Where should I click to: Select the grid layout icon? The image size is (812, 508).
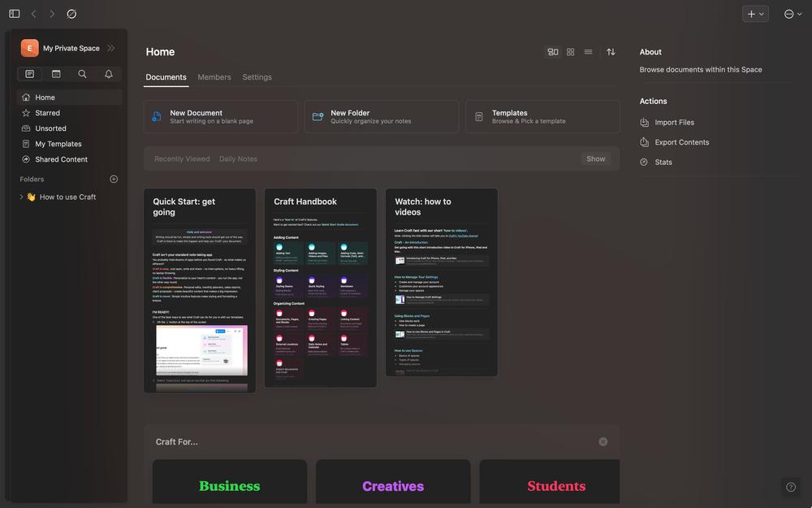[x=570, y=52]
